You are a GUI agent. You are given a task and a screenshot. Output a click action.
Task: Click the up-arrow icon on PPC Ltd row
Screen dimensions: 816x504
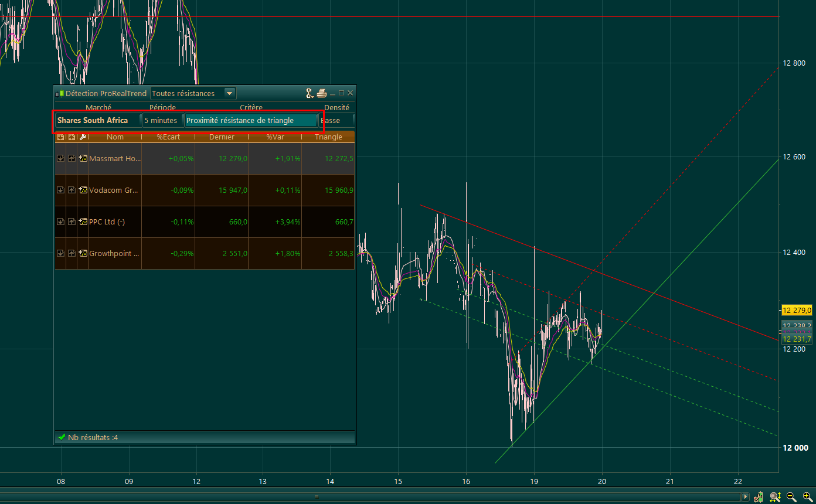point(72,222)
